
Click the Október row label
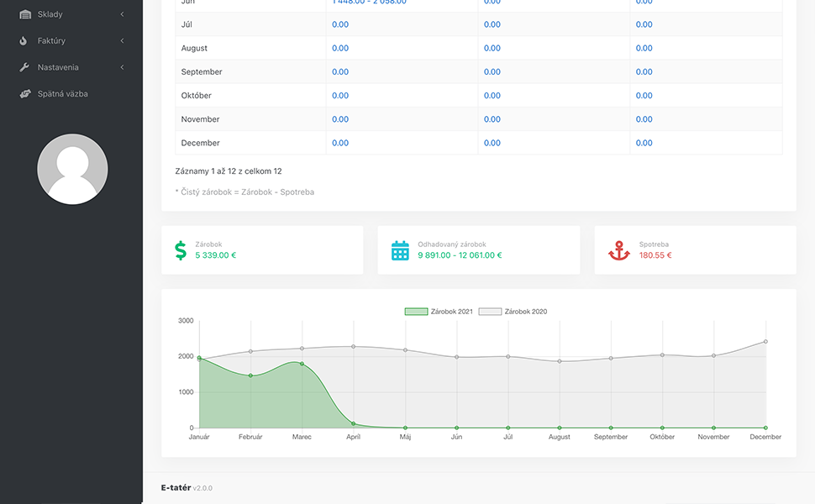[x=197, y=96]
